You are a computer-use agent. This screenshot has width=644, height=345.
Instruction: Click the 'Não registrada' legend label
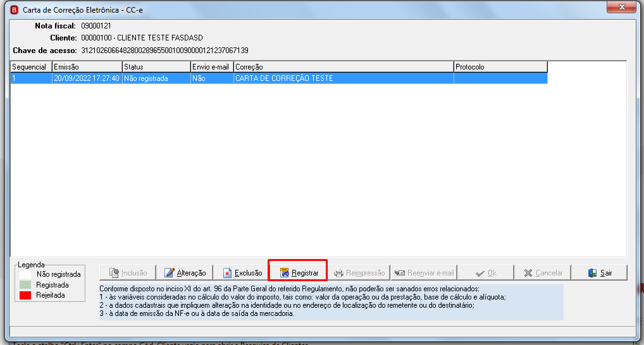[58, 274]
